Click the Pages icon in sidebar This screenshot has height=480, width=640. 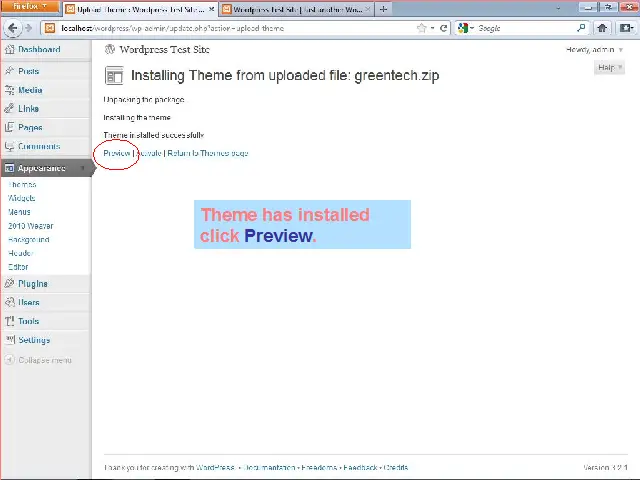coord(9,127)
